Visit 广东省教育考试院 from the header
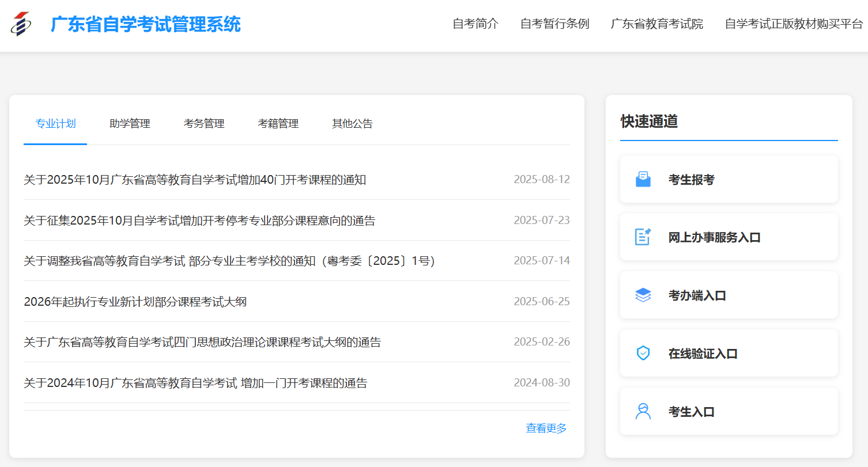The width and height of the screenshot is (868, 467). click(657, 24)
